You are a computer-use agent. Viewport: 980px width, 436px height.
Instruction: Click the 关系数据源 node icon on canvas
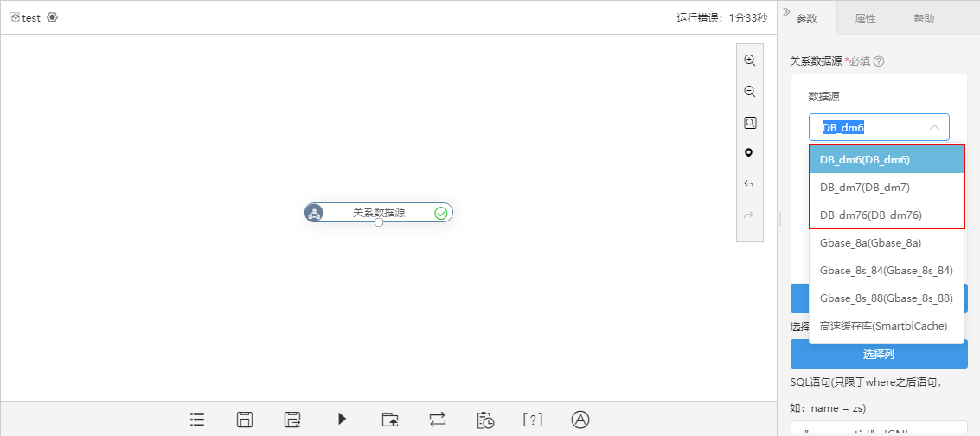pos(314,213)
